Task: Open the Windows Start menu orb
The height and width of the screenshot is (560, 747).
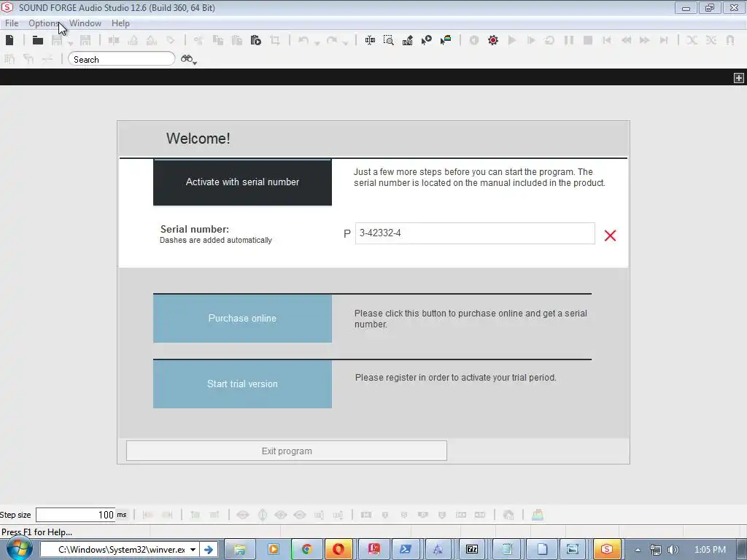Action: pos(18,549)
